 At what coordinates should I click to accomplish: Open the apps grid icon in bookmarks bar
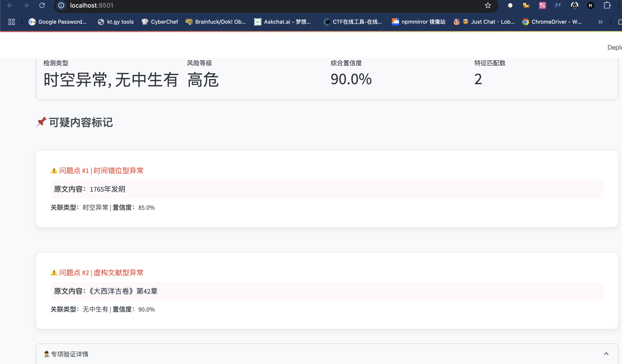(x=11, y=22)
